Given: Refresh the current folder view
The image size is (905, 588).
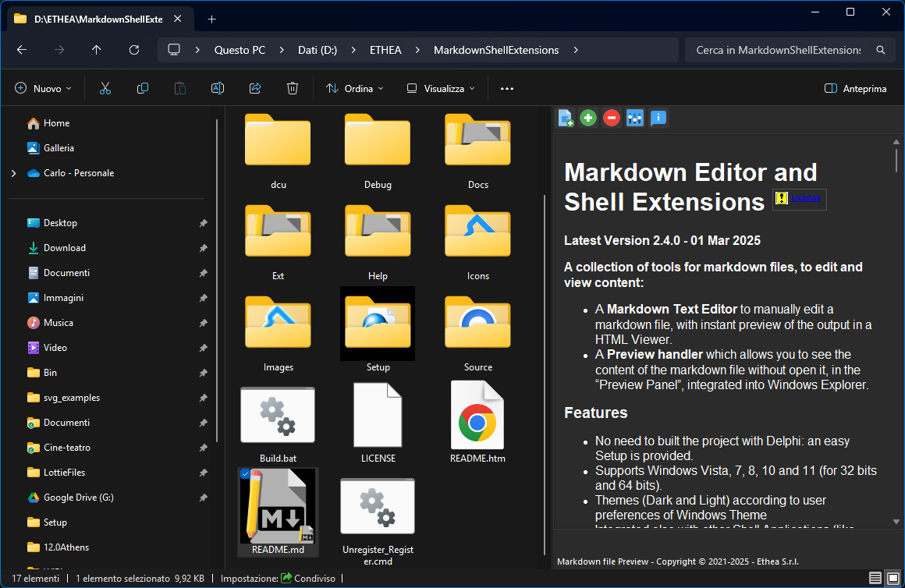Looking at the screenshot, I should [x=134, y=50].
